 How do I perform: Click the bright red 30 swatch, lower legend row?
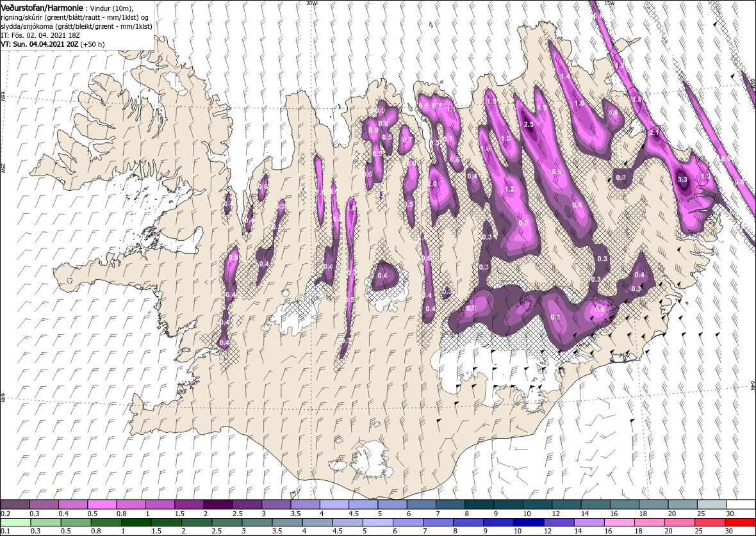[x=741, y=523]
